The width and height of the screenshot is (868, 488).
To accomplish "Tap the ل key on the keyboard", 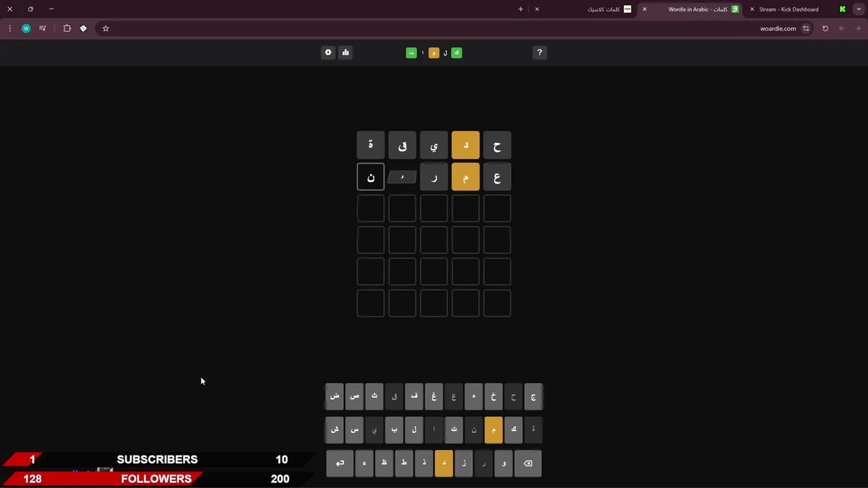I will 414,430.
